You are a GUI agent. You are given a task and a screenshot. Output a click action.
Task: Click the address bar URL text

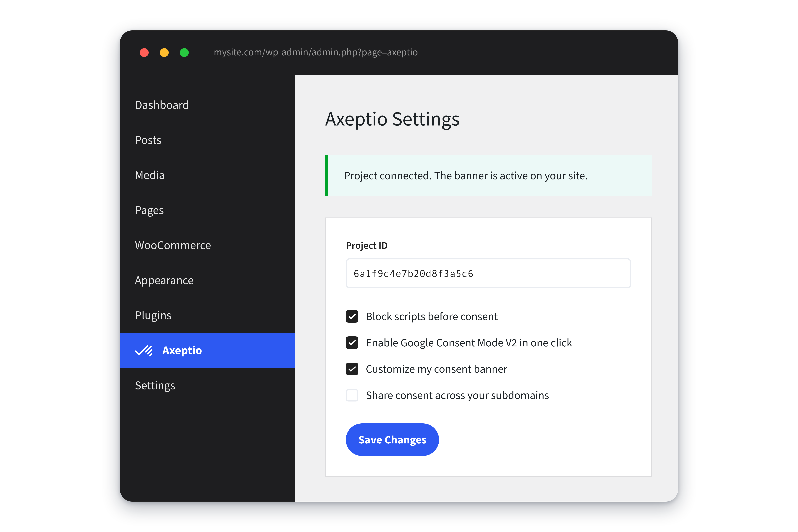[316, 52]
